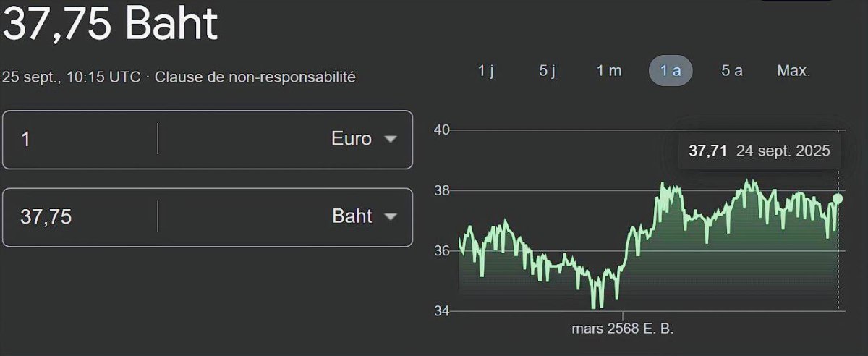868x356 pixels.
Task: Click the 34 value axis label
Action: (x=441, y=311)
